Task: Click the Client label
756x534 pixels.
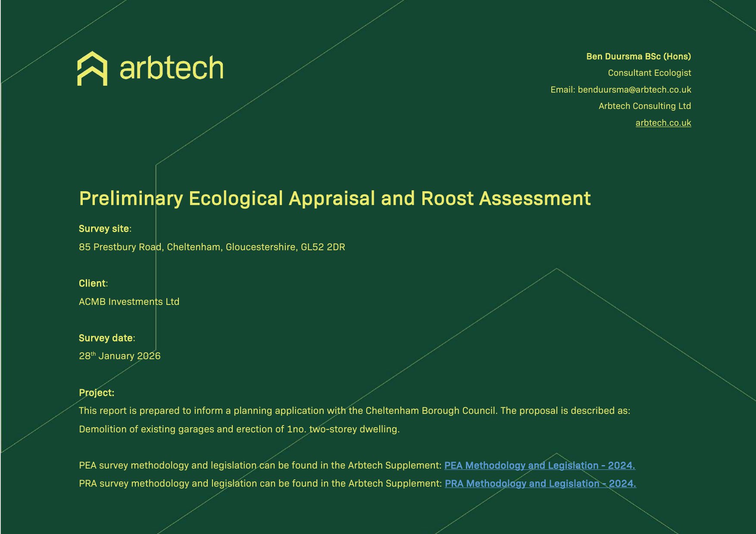Action: pos(93,283)
